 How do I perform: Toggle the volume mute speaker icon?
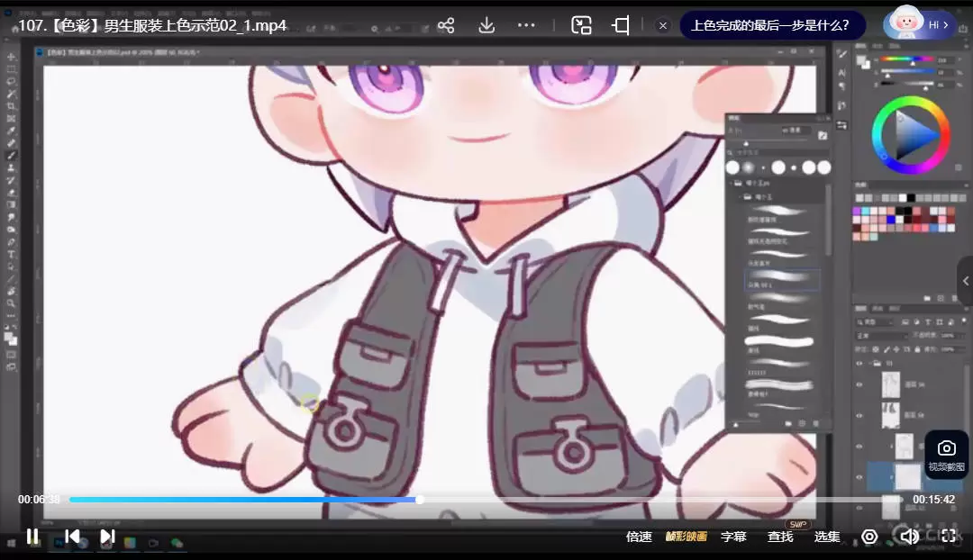coord(909,537)
